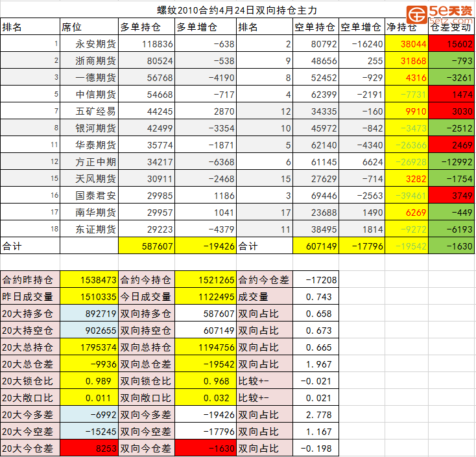Select the total long position 587607 in 合计 row
The width and height of the screenshot is (476, 457).
[x=147, y=246]
